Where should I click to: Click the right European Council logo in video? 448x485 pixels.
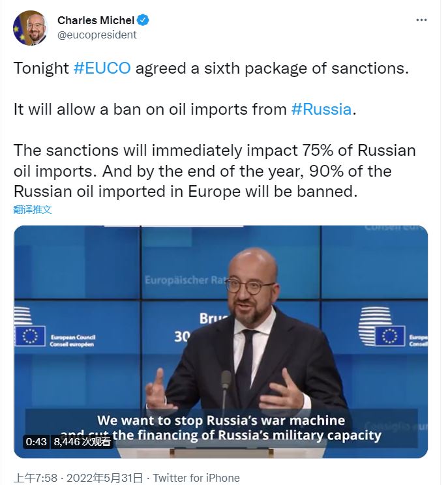click(391, 335)
